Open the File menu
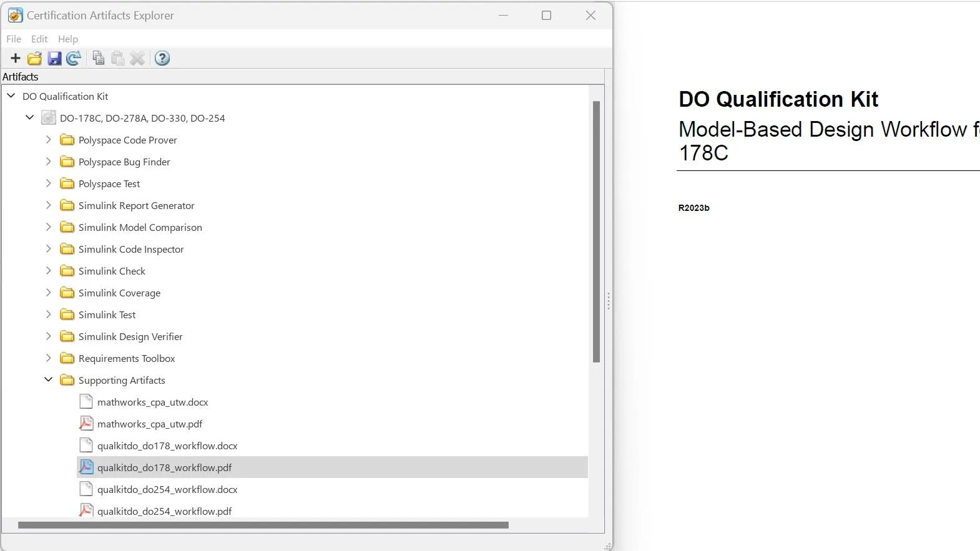The width and height of the screenshot is (980, 551). [14, 39]
